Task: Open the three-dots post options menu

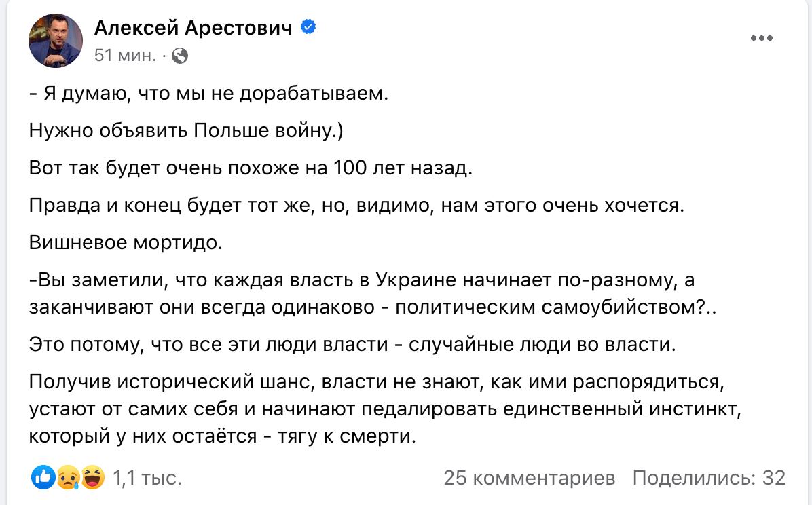Action: pyautogui.click(x=762, y=39)
